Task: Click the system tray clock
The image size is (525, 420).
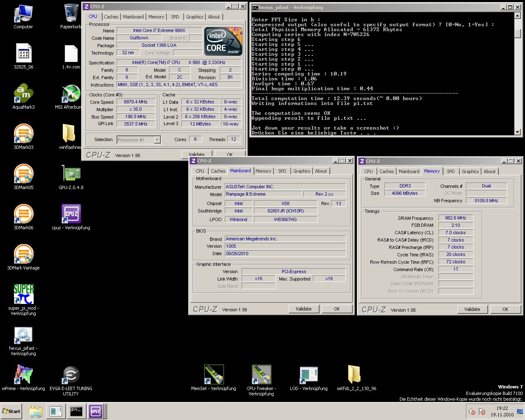Action: click(502, 411)
